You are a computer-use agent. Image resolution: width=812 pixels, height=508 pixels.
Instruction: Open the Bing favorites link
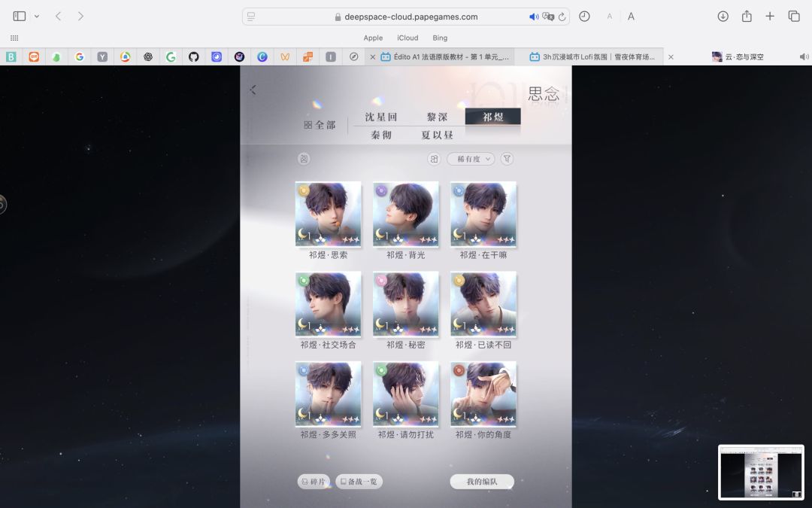click(440, 38)
